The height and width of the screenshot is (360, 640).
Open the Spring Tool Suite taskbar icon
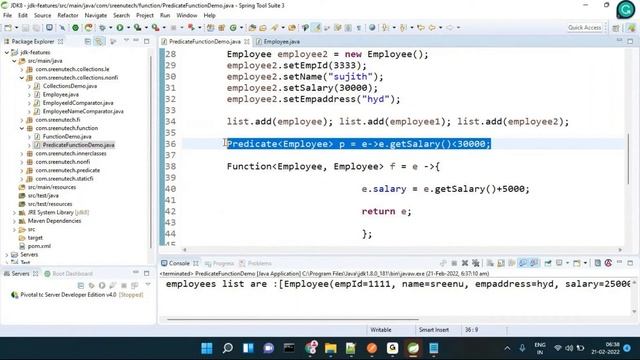tap(413, 348)
